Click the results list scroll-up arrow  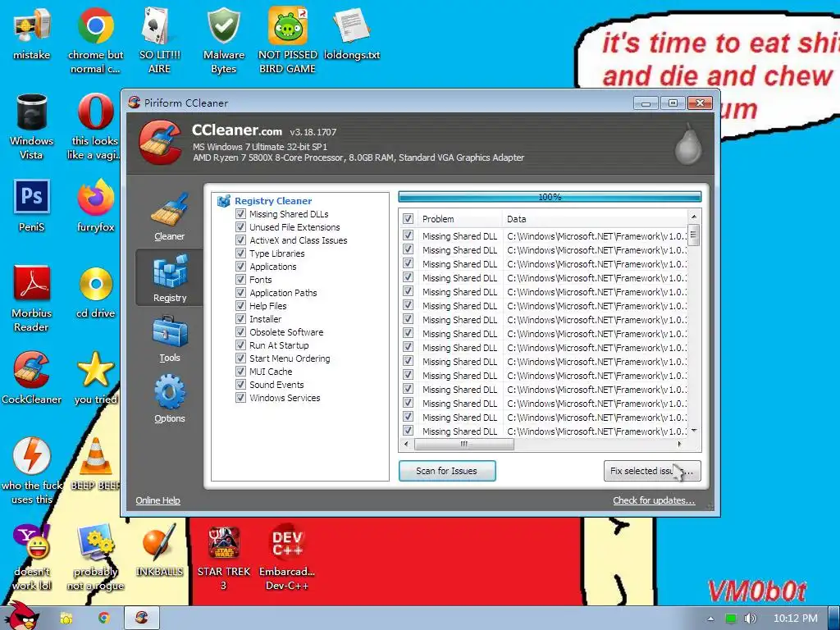tap(694, 217)
